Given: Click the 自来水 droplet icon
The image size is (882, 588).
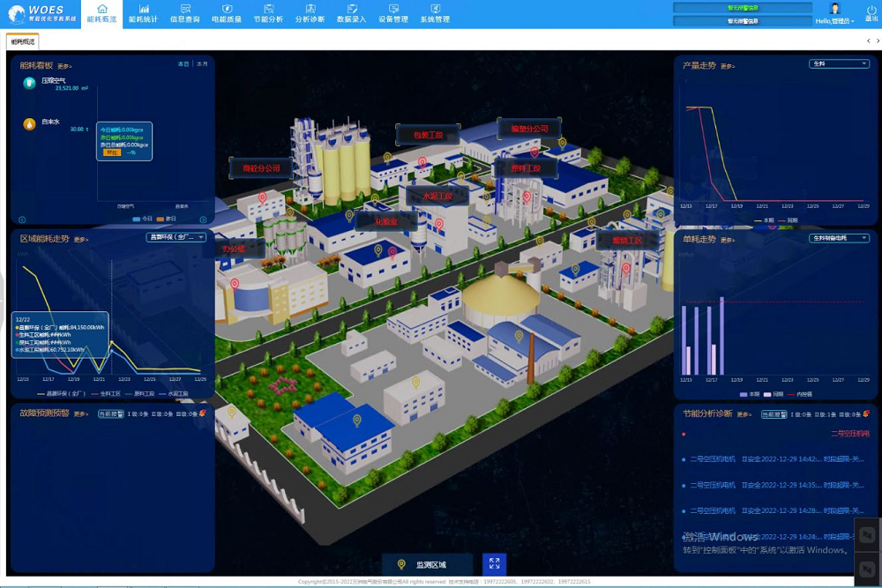Looking at the screenshot, I should 29,124.
